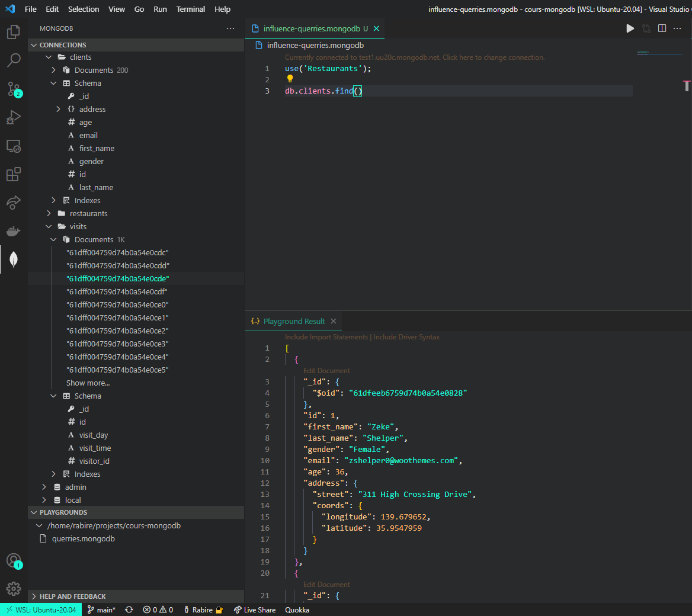Open the Manage gear menu
Viewport: 692px width, 616px height.
coord(14,588)
